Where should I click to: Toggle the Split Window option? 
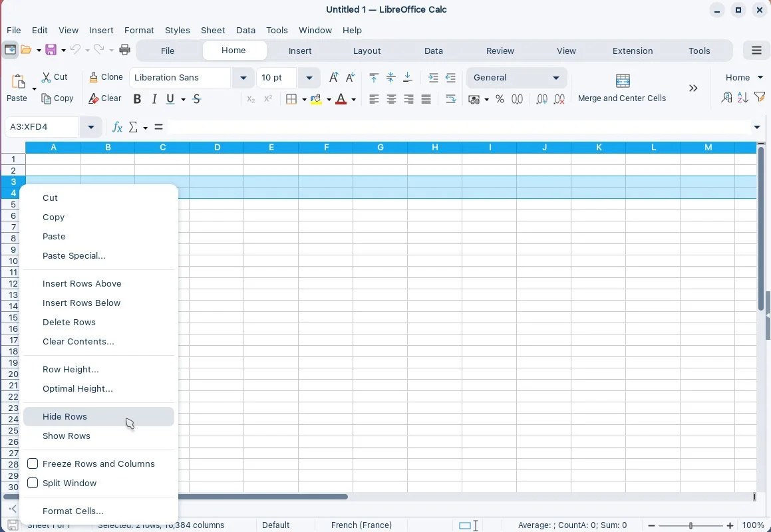(x=33, y=483)
